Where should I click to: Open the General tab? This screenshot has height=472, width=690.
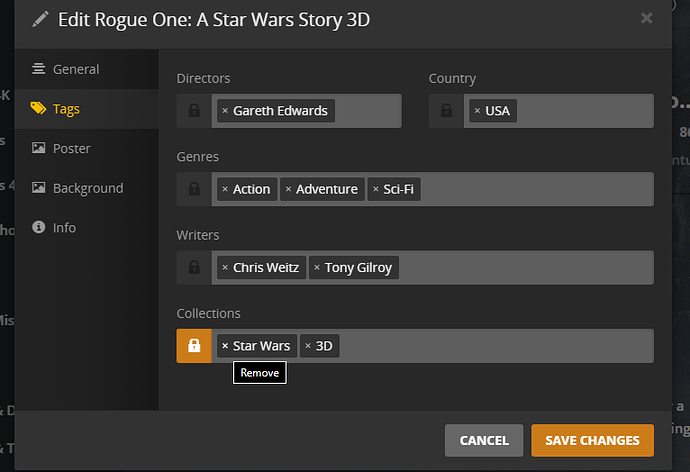point(76,69)
